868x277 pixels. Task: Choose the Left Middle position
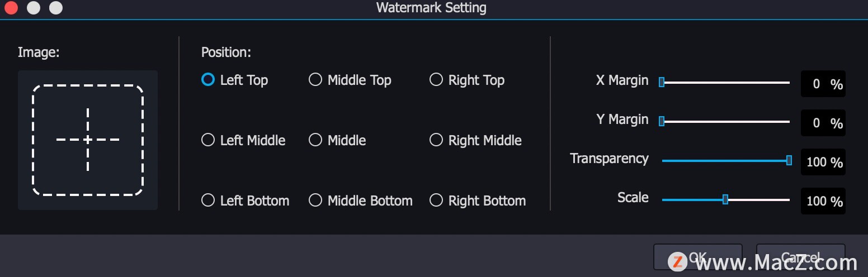243,140
